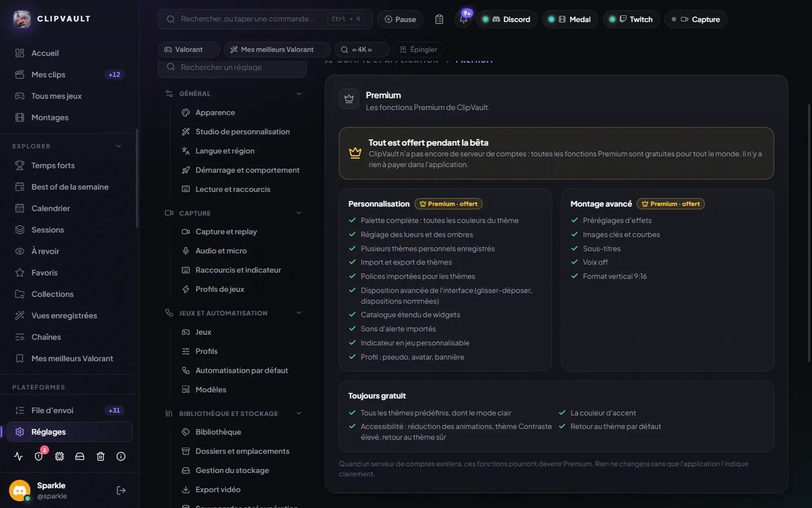Open the Apparence settings page
Image resolution: width=812 pixels, height=508 pixels.
click(240, 113)
